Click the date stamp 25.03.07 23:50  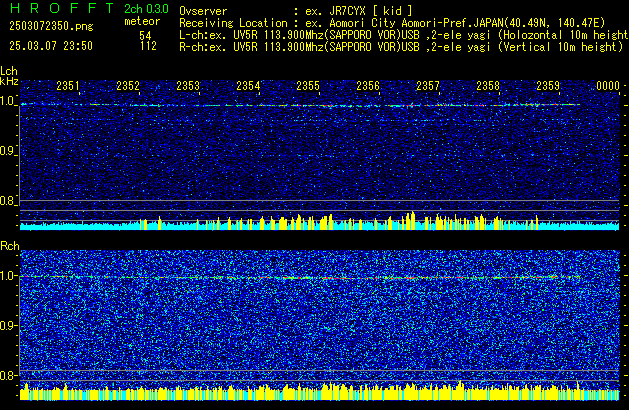coord(51,46)
